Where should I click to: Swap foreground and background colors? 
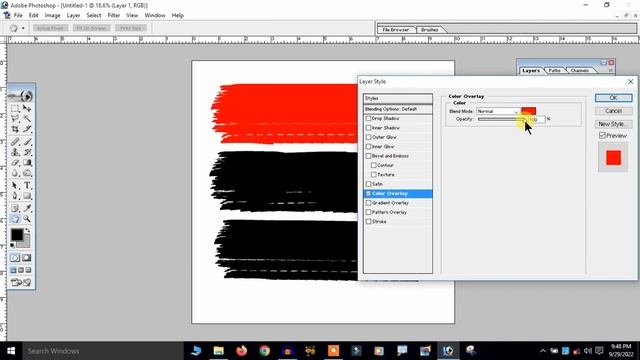click(28, 231)
